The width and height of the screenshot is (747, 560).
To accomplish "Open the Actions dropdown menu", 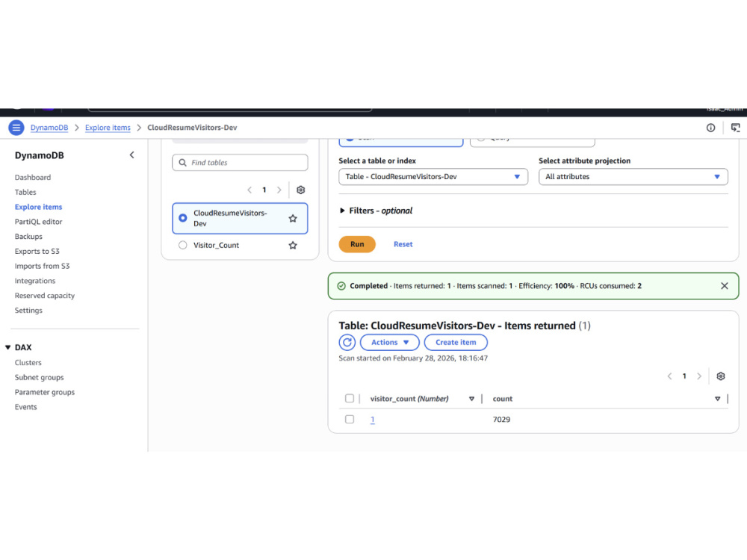I will pos(390,343).
